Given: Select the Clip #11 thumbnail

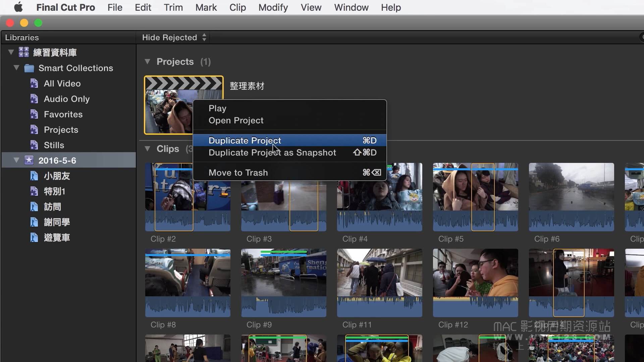Looking at the screenshot, I should [x=379, y=283].
